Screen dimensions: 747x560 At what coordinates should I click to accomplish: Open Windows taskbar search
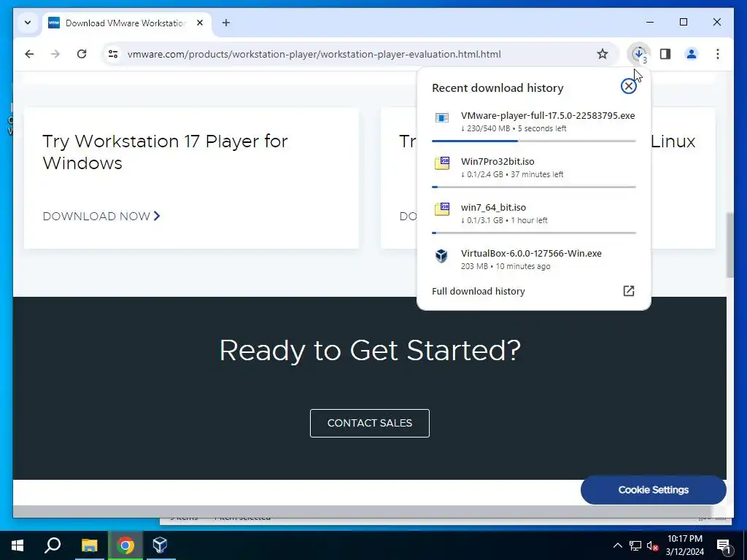click(x=53, y=545)
